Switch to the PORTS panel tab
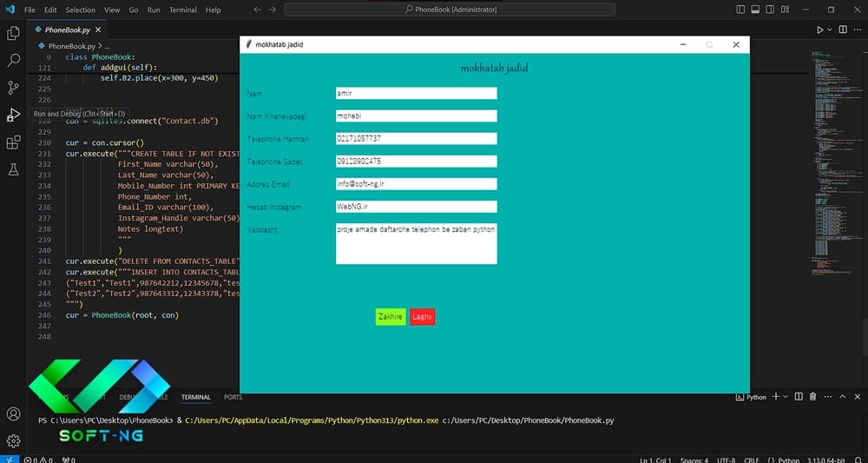 click(233, 397)
